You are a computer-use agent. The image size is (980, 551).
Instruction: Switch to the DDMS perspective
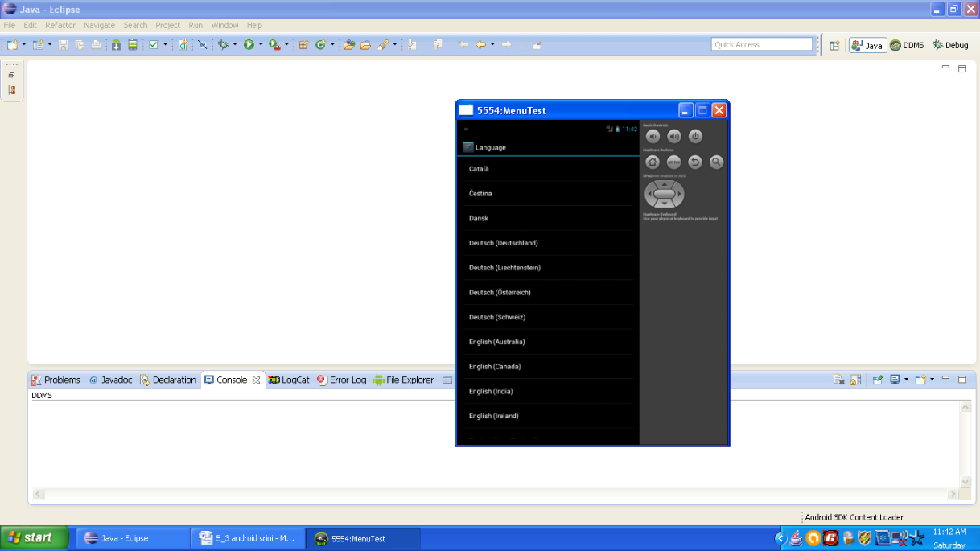pyautogui.click(x=907, y=45)
